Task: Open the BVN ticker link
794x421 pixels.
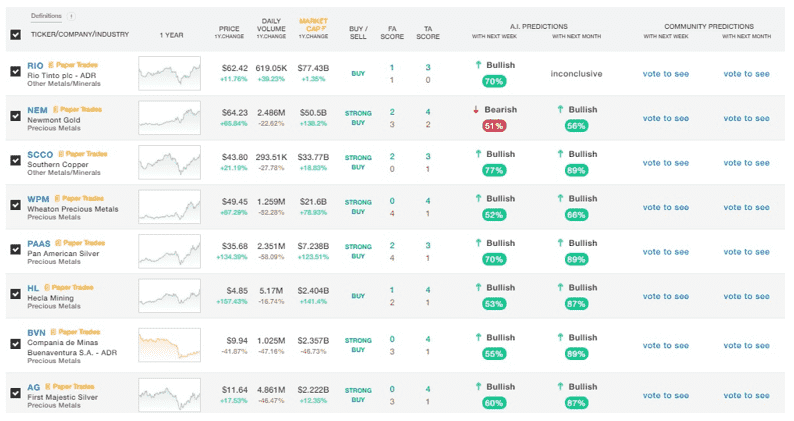Action: [36, 333]
